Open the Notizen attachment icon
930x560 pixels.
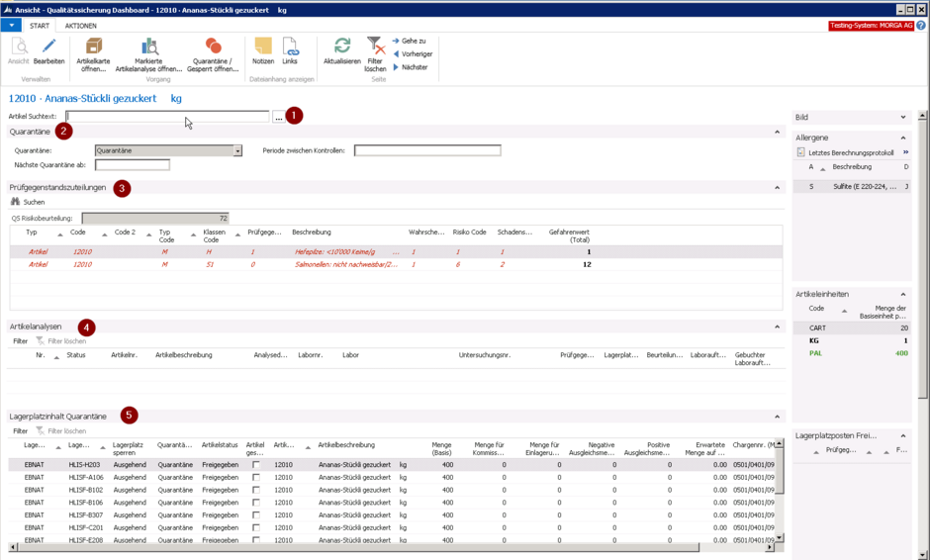pyautogui.click(x=263, y=47)
